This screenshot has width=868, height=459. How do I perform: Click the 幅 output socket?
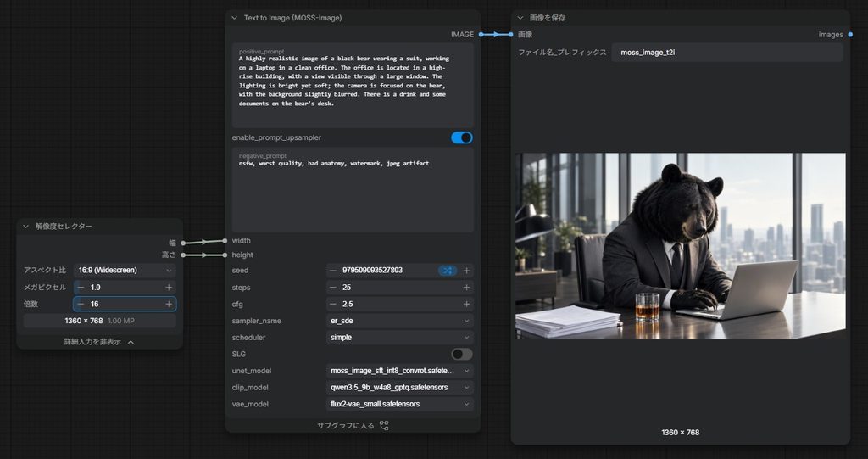pos(183,243)
